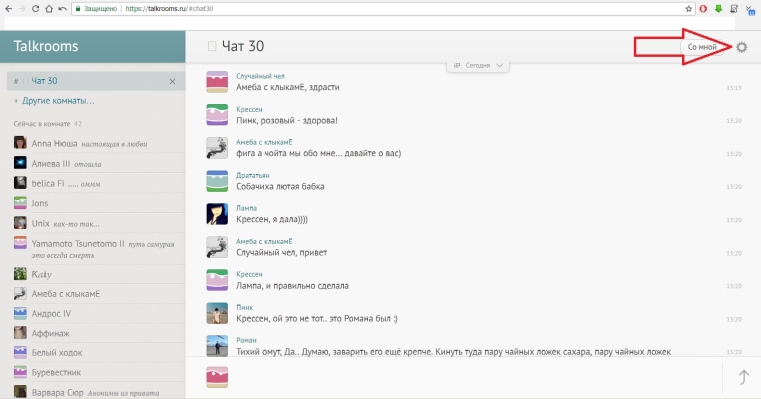This screenshot has width=761, height=399.
Task: Go to the browser home page icon
Action: [49, 8]
